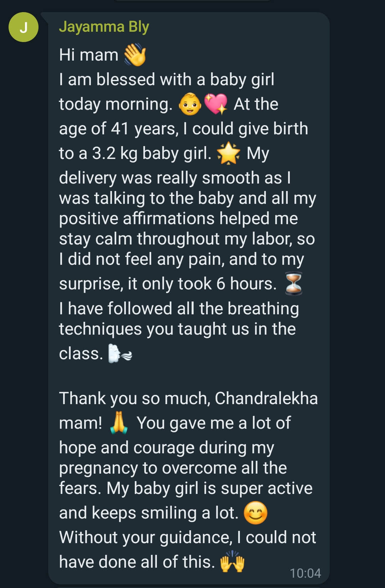Click the smiling face emoji
The image size is (385, 588).
pos(256,513)
